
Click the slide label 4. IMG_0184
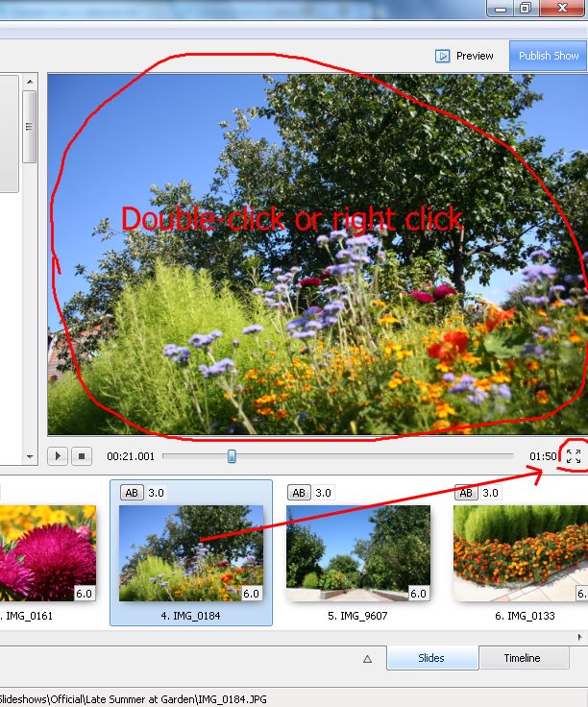tap(191, 616)
